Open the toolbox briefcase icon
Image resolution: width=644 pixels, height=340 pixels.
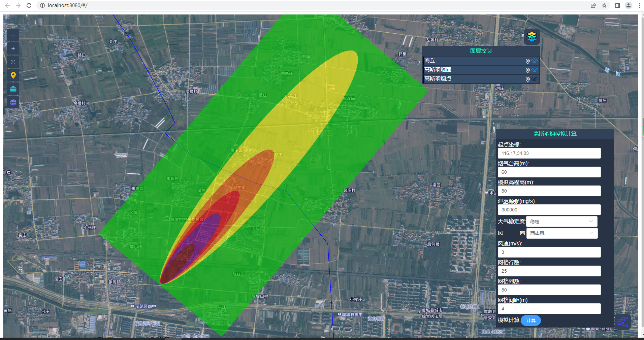13,89
